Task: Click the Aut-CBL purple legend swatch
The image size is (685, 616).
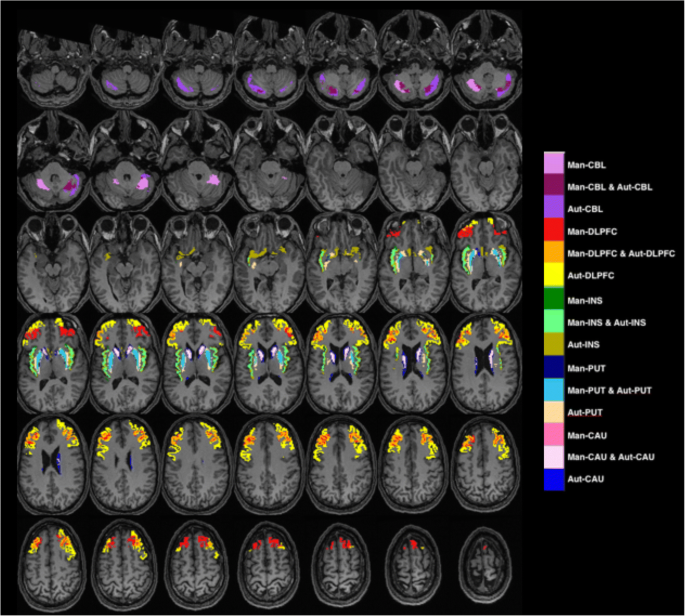Action: pyautogui.click(x=554, y=207)
